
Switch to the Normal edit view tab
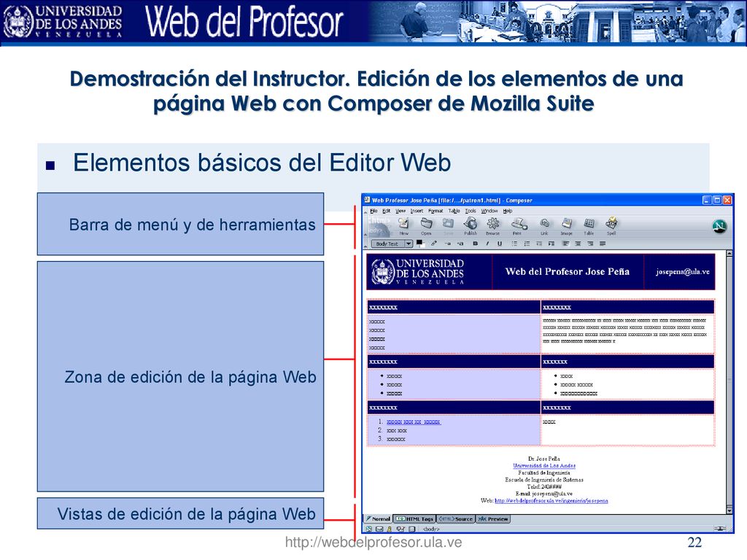coord(378,518)
